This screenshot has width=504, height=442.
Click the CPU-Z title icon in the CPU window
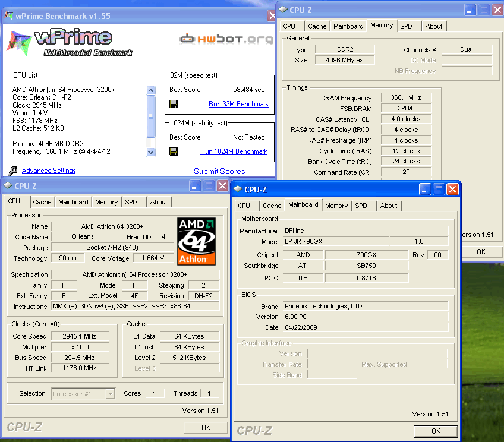pyautogui.click(x=8, y=185)
